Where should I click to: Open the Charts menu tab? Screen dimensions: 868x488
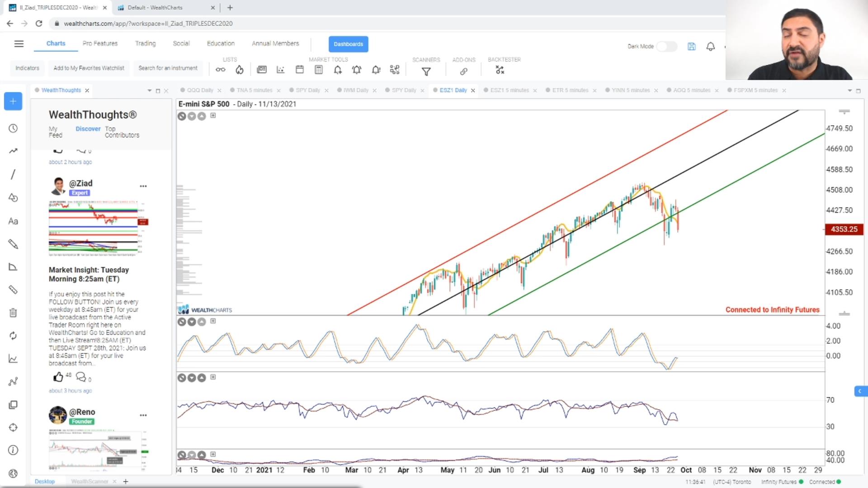point(56,43)
